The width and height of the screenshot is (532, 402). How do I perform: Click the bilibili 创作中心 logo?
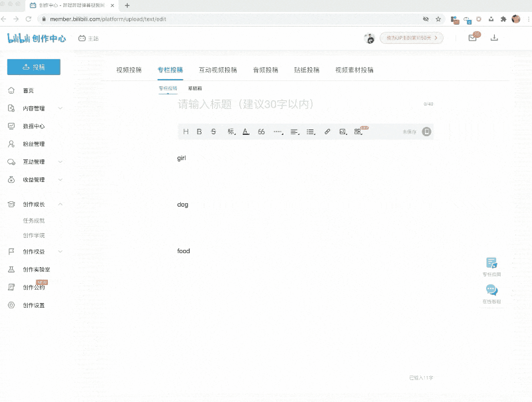click(37, 39)
